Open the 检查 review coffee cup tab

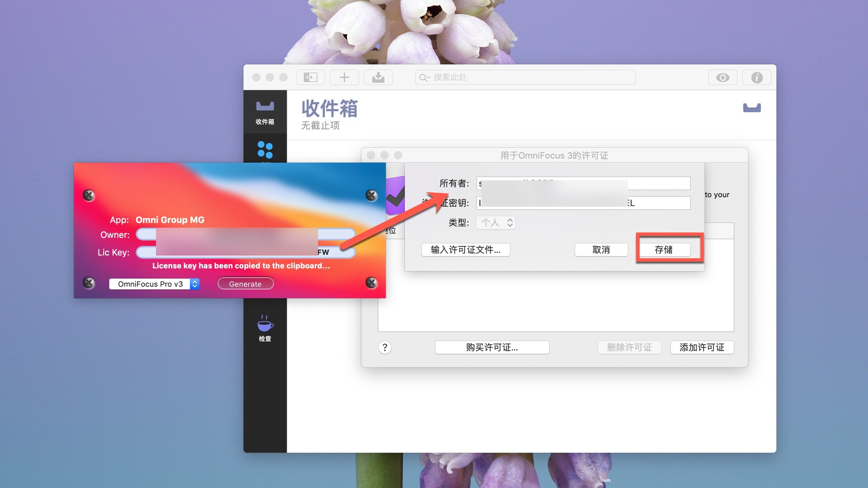point(265,328)
